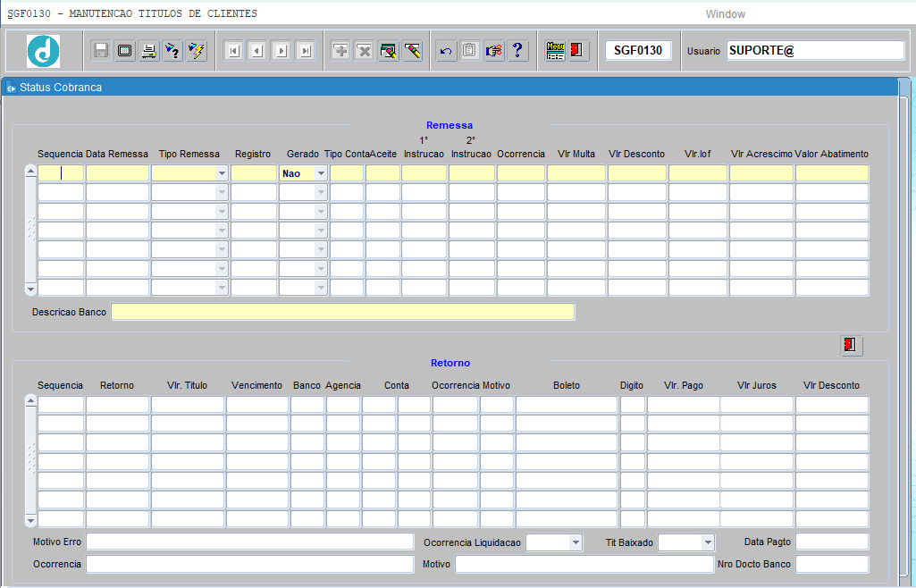The width and height of the screenshot is (916, 588).
Task: Click the Undo arrow toolbar icon
Action: click(x=446, y=51)
